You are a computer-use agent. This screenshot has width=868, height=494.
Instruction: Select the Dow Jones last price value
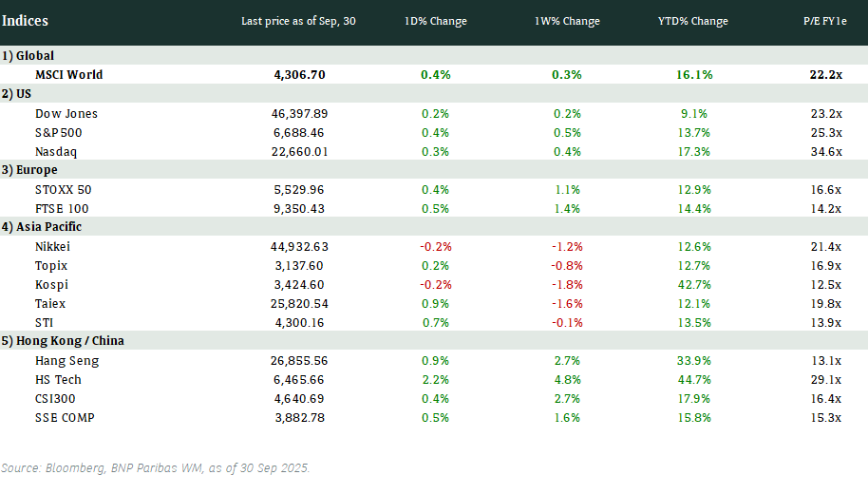point(299,113)
